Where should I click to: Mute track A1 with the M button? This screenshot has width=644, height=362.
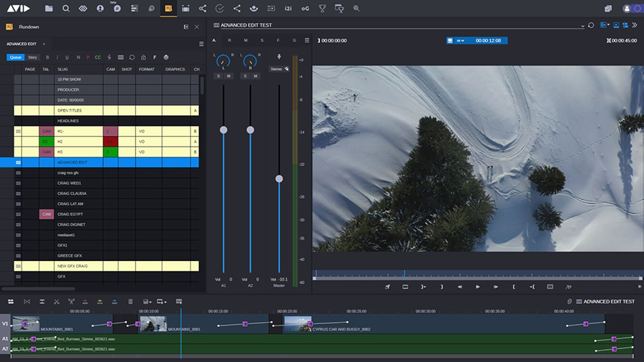tap(229, 76)
